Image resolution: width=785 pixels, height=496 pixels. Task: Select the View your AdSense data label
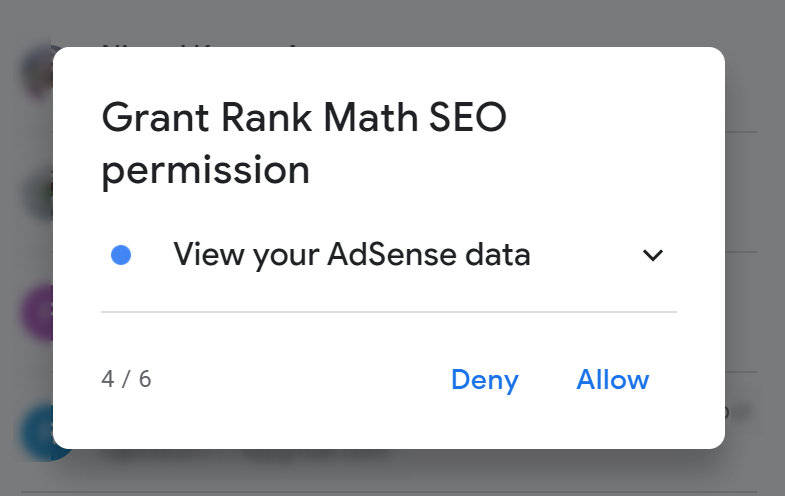click(351, 255)
